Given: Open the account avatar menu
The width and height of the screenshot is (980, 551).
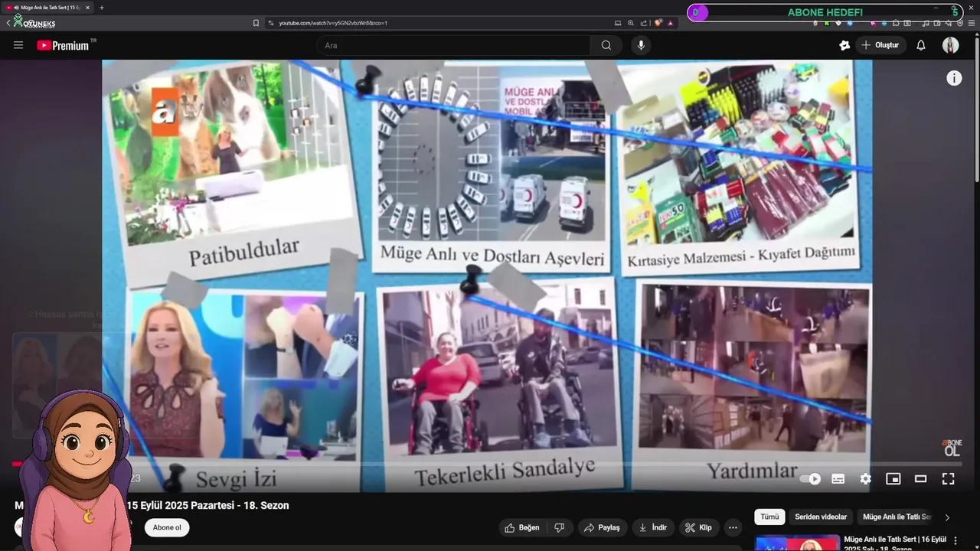Looking at the screenshot, I should [951, 45].
